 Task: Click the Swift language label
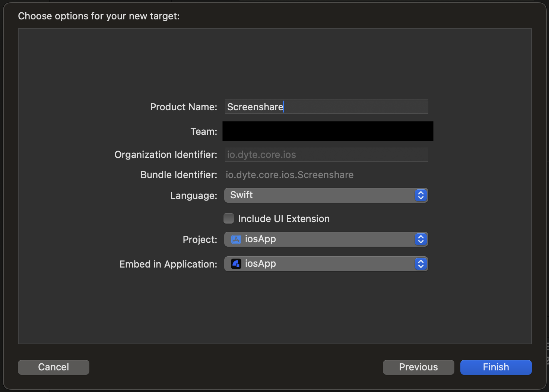[241, 195]
